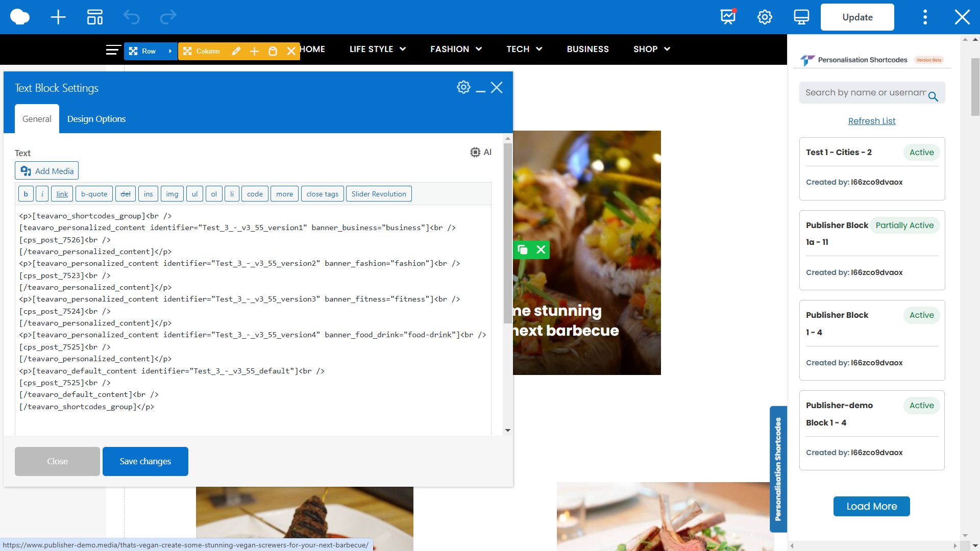Click the Load More button
The width and height of the screenshot is (980, 551).
click(871, 506)
